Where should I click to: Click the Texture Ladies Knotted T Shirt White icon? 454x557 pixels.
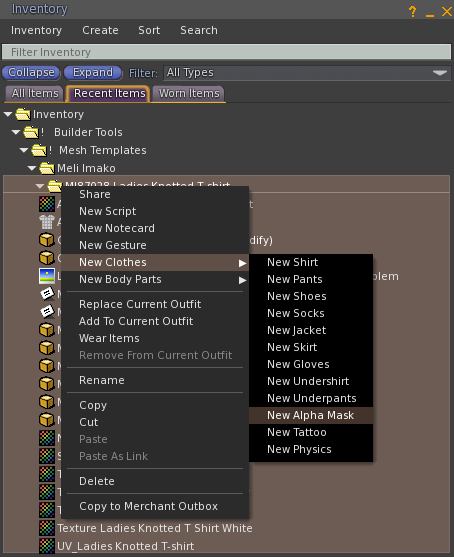pyautogui.click(x=47, y=528)
